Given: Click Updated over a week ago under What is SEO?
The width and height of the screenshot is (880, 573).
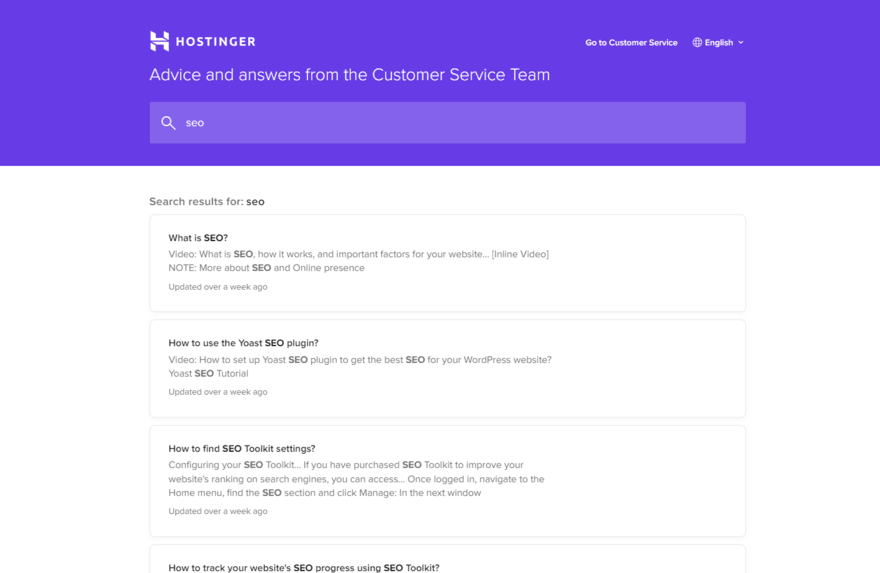Looking at the screenshot, I should coord(218,287).
